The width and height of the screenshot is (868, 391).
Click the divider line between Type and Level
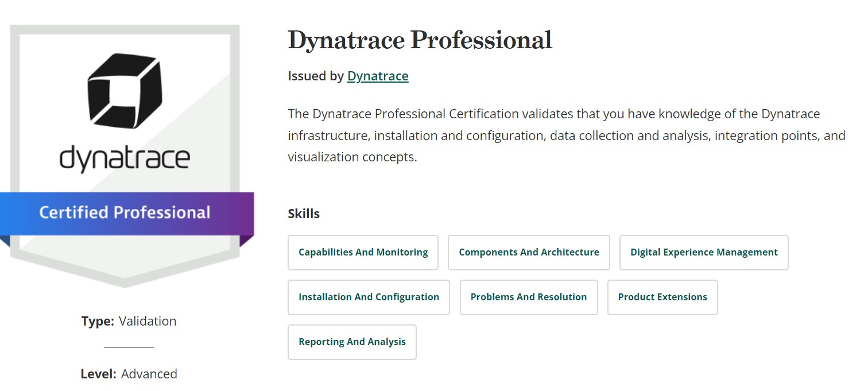[129, 347]
